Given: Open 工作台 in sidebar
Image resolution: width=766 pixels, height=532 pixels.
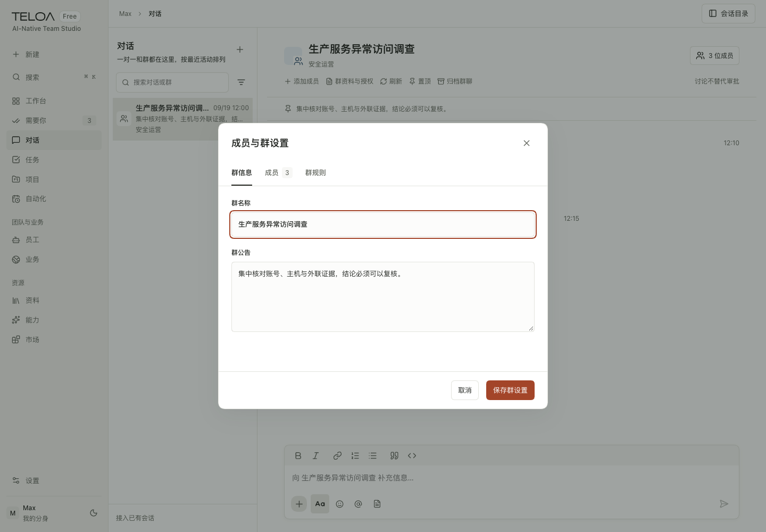Looking at the screenshot, I should tap(54, 101).
